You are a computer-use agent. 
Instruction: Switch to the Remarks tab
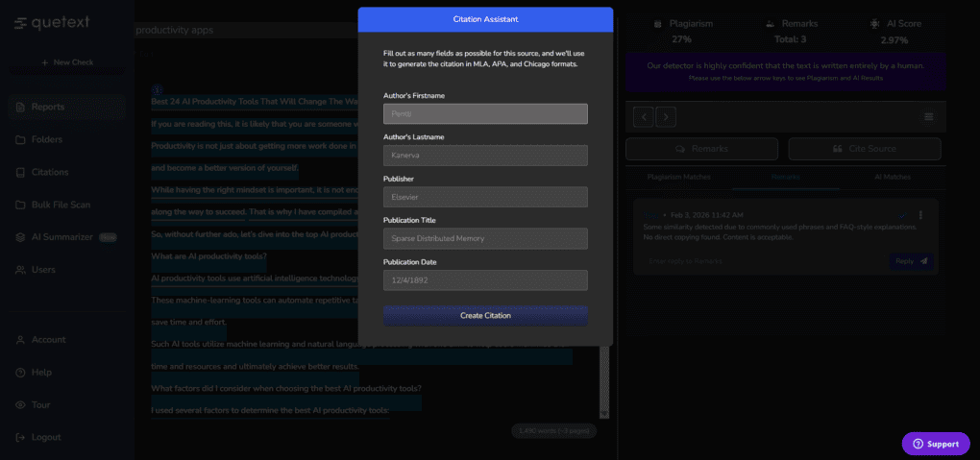[x=786, y=178]
